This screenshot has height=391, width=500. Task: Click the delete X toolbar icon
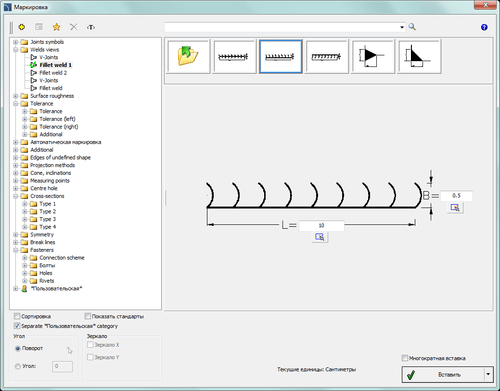point(74,27)
